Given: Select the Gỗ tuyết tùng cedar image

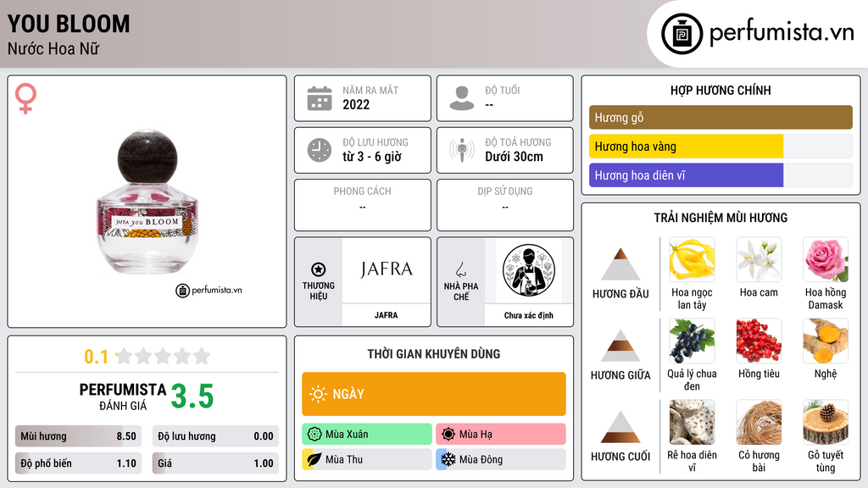Looking at the screenshot, I should point(826,422).
